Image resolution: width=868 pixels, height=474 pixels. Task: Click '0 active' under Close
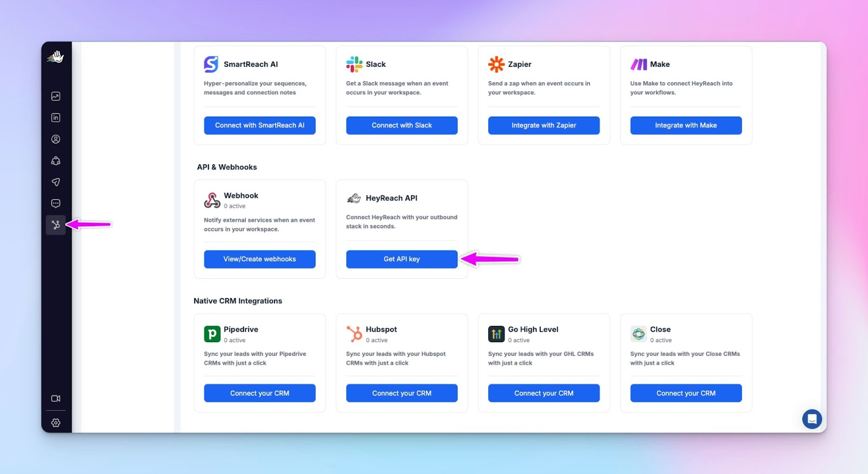coord(661,341)
